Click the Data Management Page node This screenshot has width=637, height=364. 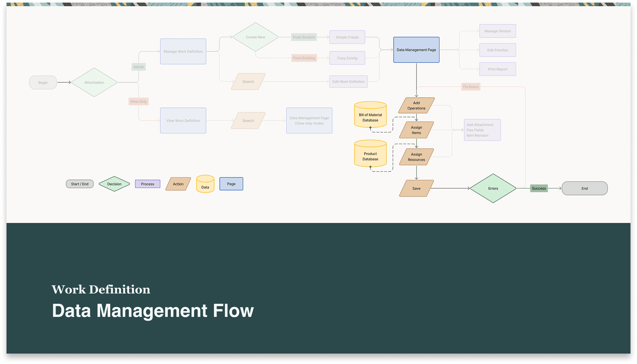[x=416, y=50]
